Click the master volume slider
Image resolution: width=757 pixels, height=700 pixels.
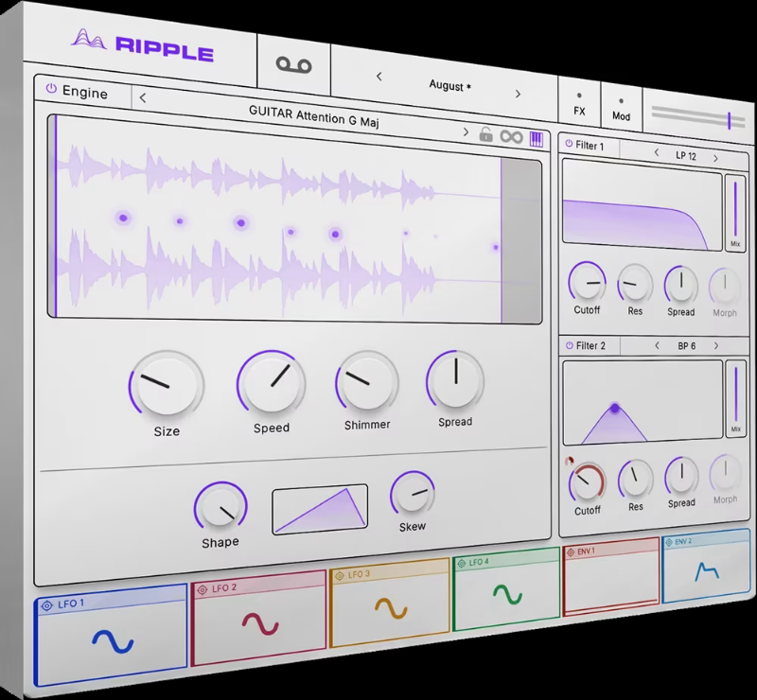[698, 117]
